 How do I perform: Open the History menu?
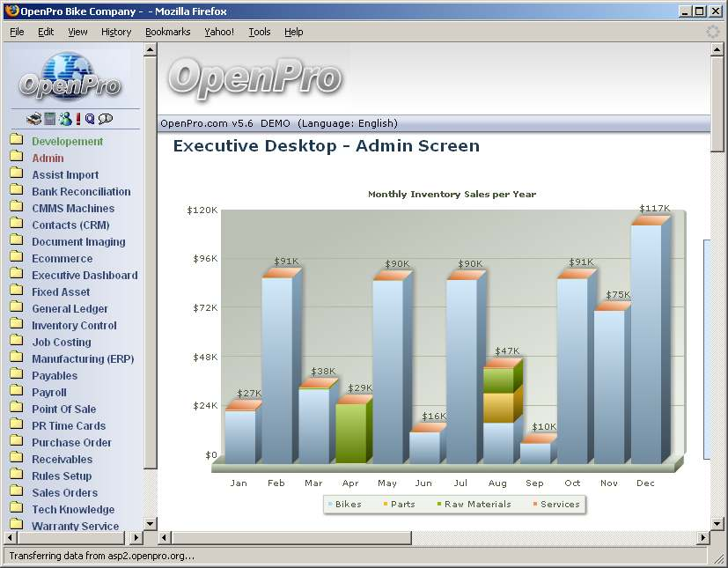(116, 32)
